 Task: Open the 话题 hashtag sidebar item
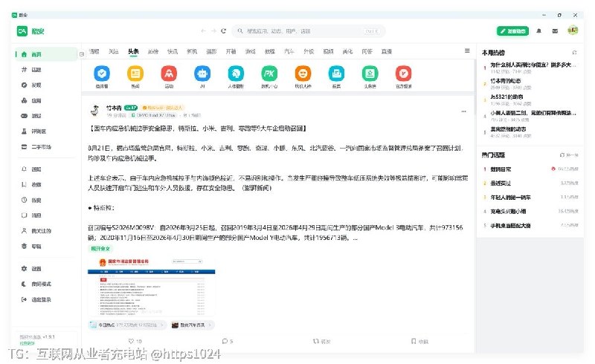(45, 70)
